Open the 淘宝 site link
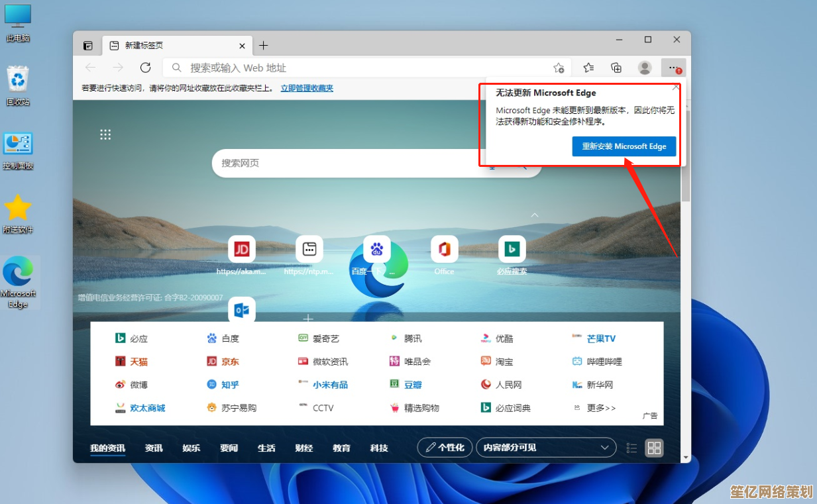Screen dimensions: 817x504 click(x=497, y=362)
